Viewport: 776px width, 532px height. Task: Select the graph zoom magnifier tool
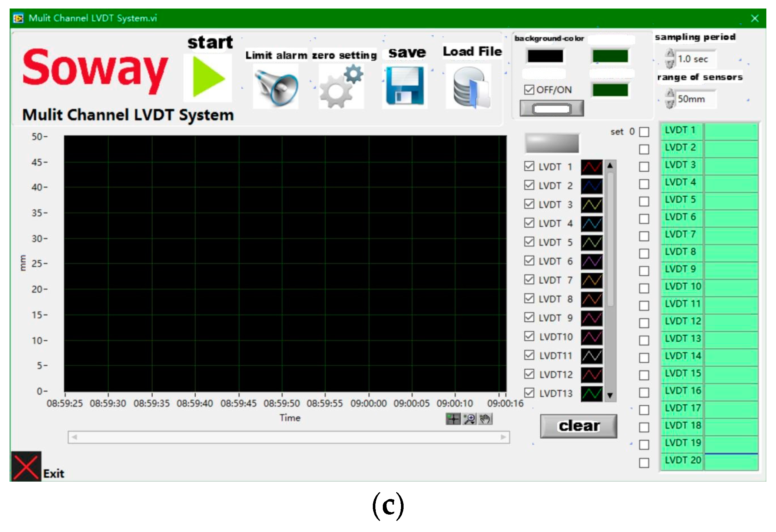[x=469, y=419]
